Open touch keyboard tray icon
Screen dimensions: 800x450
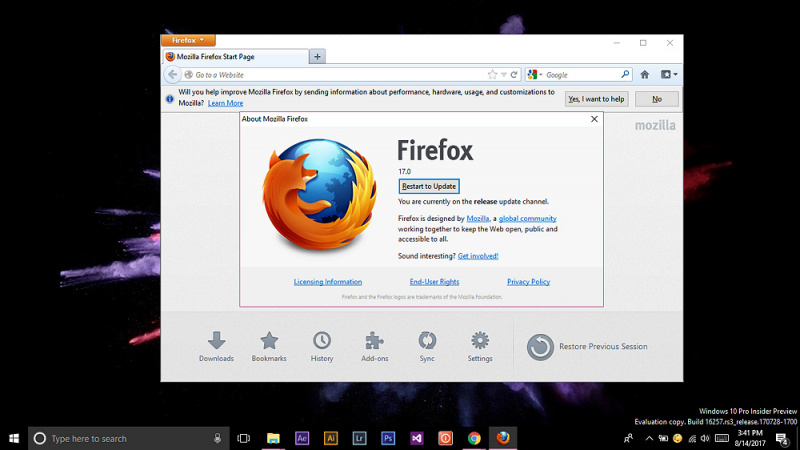click(x=721, y=438)
